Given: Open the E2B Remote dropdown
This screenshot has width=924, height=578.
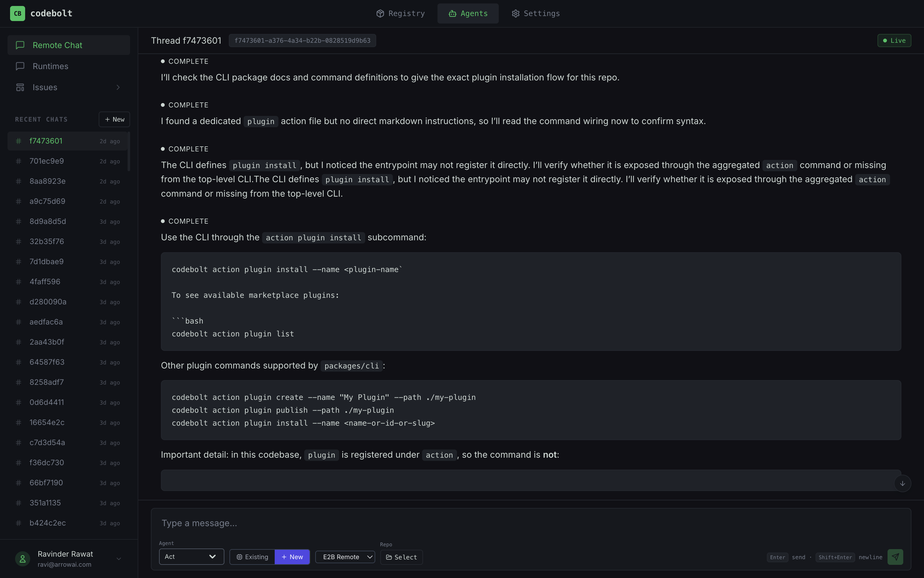Looking at the screenshot, I should [345, 557].
